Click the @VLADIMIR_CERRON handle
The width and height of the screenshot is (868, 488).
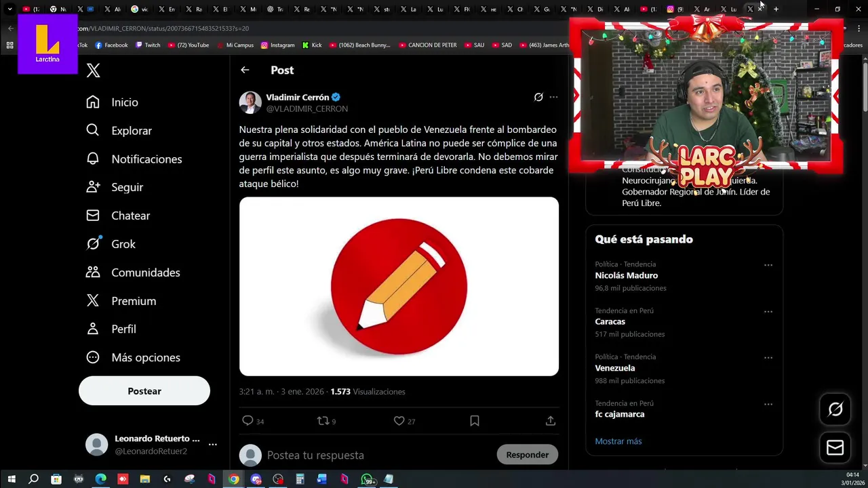pos(307,108)
